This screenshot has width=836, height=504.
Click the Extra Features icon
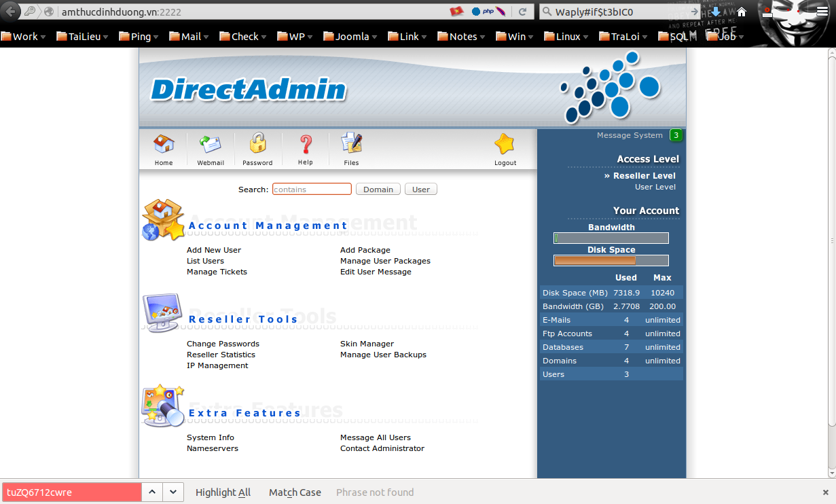pyautogui.click(x=163, y=406)
